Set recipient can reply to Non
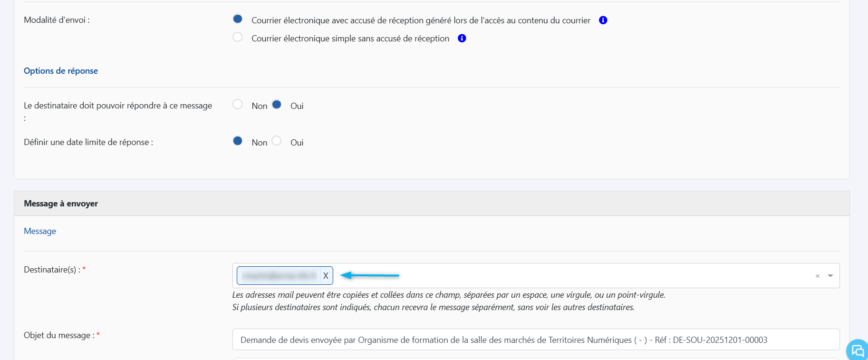This screenshot has height=360, width=868. tap(238, 105)
